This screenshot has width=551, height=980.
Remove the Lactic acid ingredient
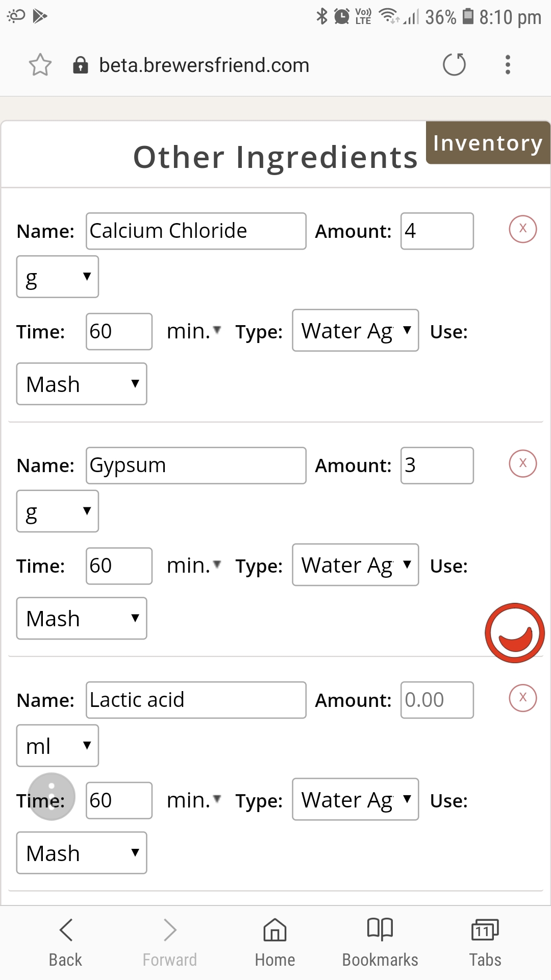click(523, 698)
